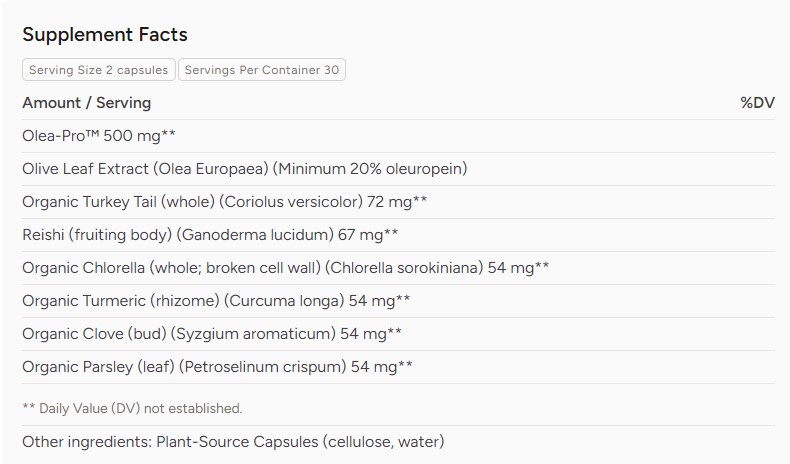Click the Organic Turmeric rhizome row
Image resolution: width=790 pixels, height=464 pixels.
(x=398, y=301)
